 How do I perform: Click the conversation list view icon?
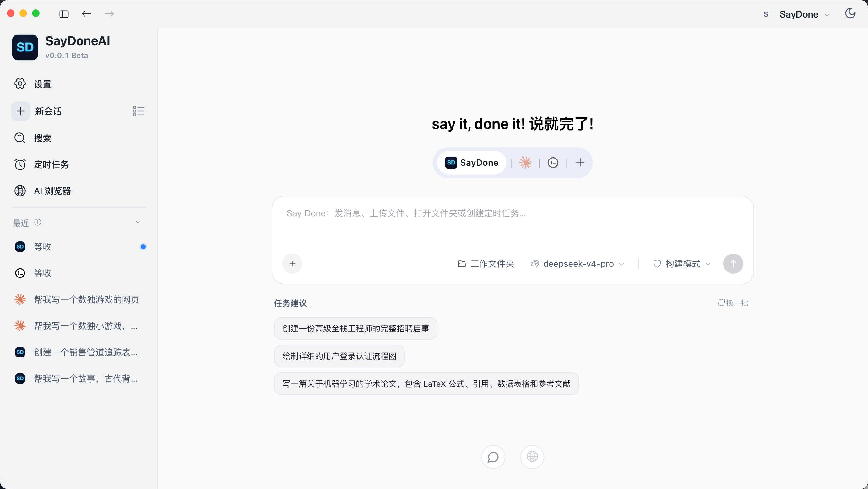click(x=138, y=111)
